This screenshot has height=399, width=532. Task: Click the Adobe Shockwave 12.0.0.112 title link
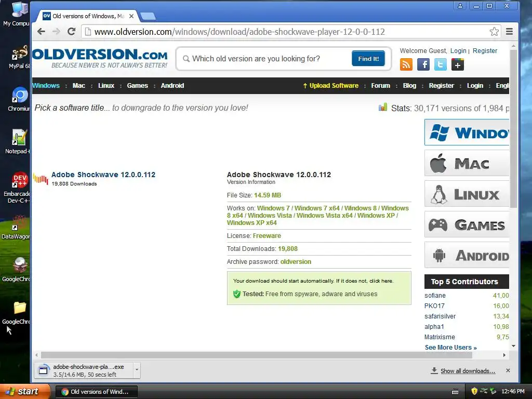coord(103,175)
